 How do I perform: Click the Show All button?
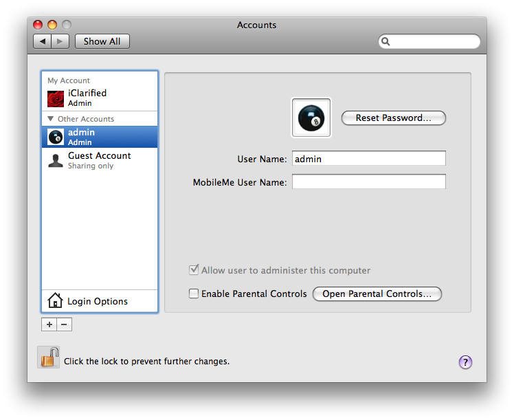(102, 41)
